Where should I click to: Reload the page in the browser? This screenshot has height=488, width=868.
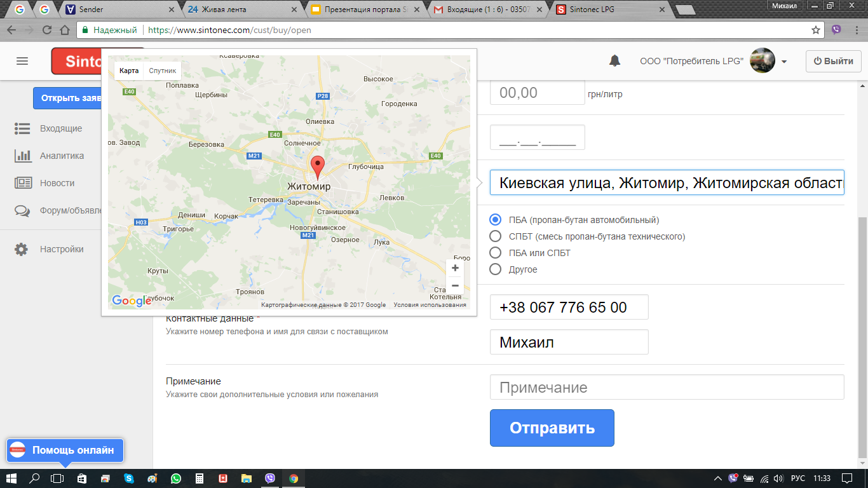click(x=47, y=30)
